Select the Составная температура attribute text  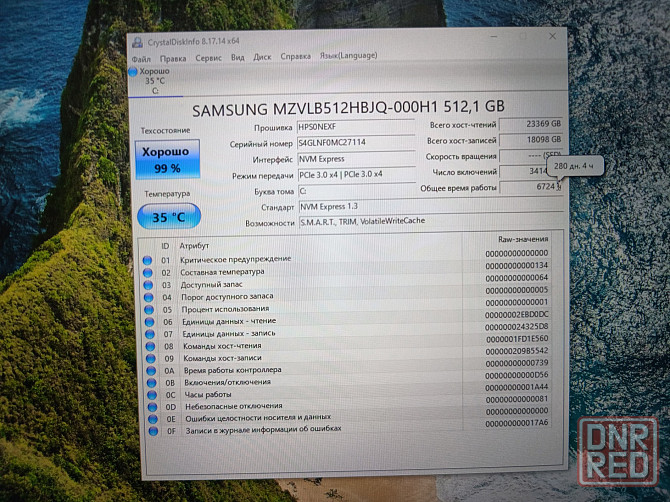click(x=222, y=272)
